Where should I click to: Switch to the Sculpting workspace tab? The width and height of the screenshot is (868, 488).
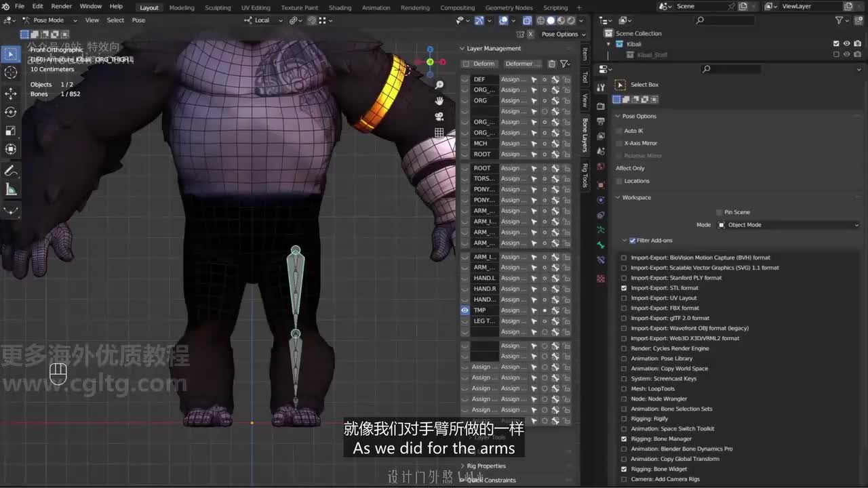(x=218, y=8)
